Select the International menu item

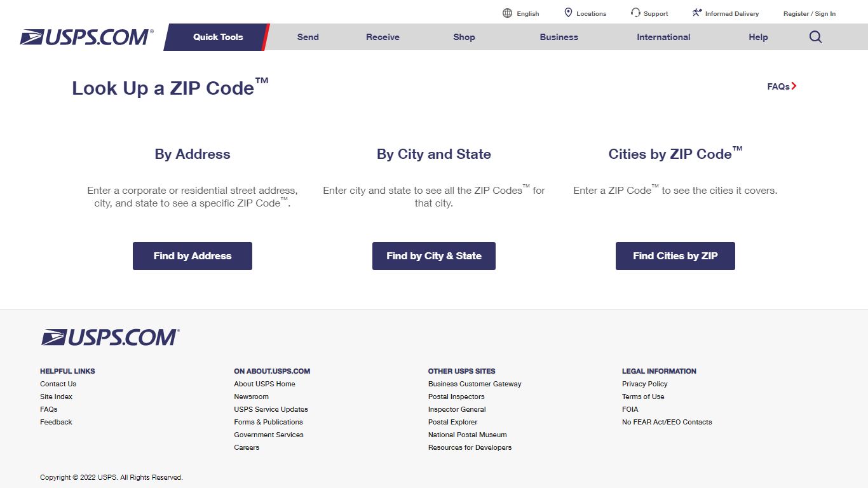(x=663, y=37)
